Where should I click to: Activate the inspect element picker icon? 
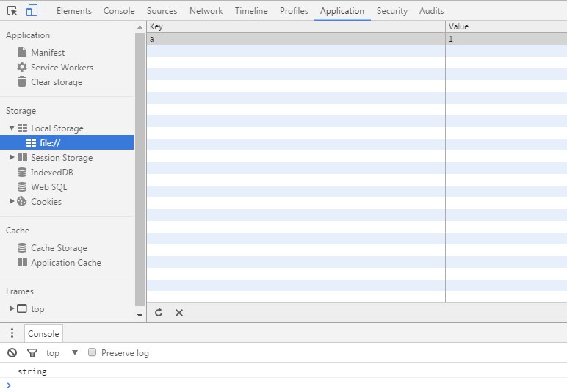pyautogui.click(x=12, y=11)
